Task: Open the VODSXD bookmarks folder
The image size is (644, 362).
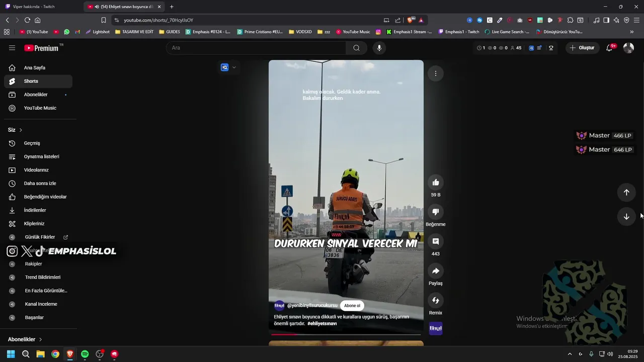Action: (300, 32)
